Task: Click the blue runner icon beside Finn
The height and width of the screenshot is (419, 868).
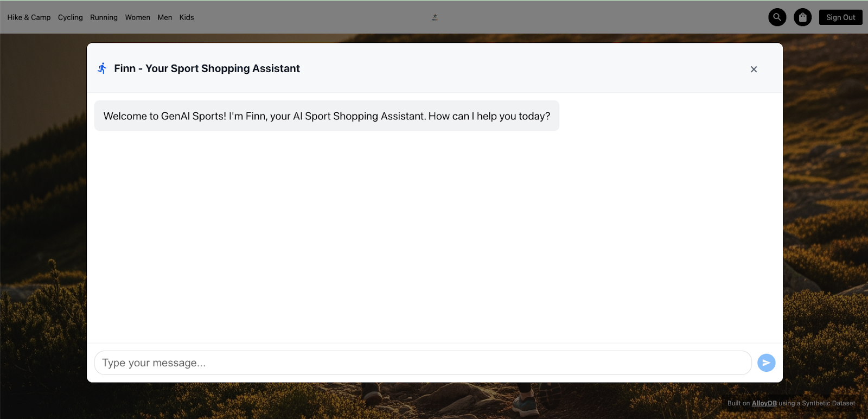Action: point(102,68)
